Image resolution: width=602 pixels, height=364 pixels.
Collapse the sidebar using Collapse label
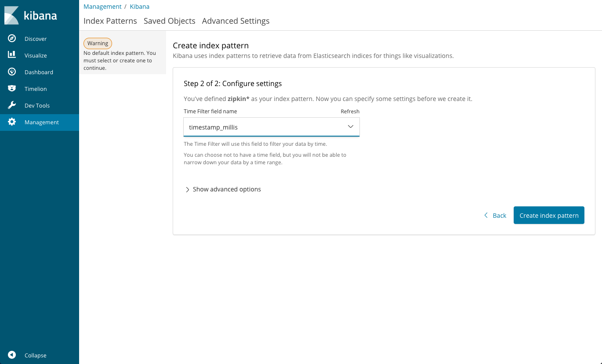pyautogui.click(x=35, y=355)
